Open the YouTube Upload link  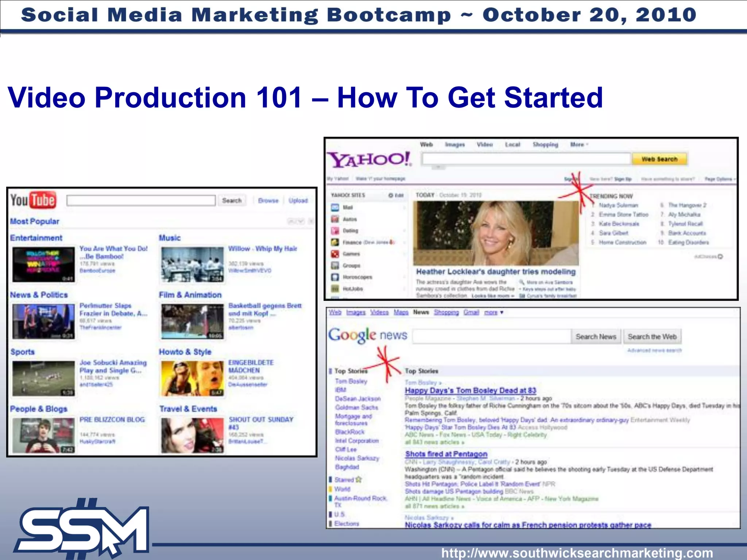[298, 201]
